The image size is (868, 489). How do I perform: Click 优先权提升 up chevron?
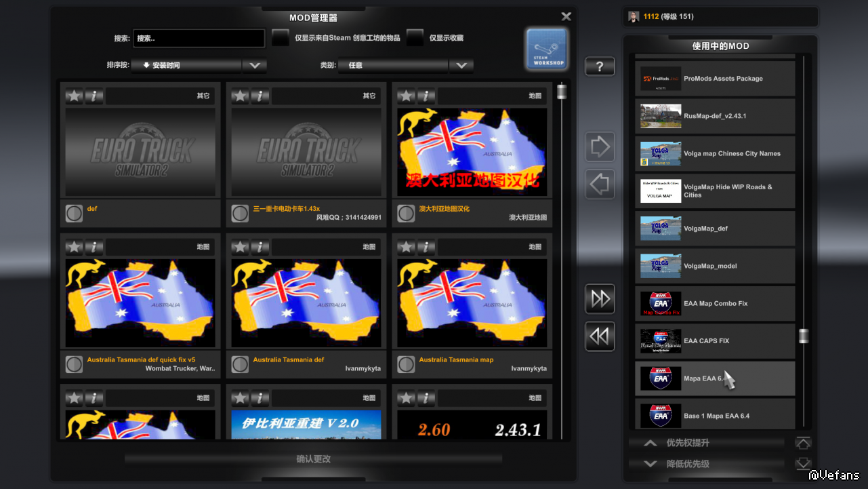point(650,443)
